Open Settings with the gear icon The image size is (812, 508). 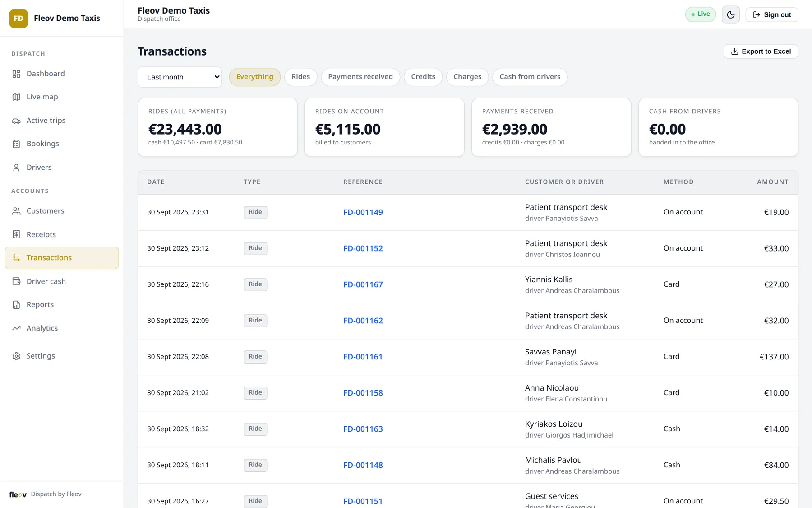tap(62, 356)
